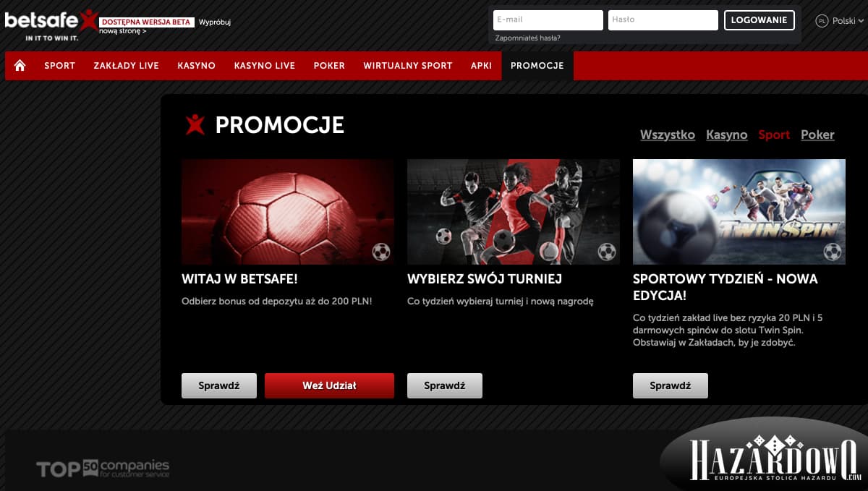Focus the E-mail input field
Viewport: 868px width, 491px height.
point(548,20)
